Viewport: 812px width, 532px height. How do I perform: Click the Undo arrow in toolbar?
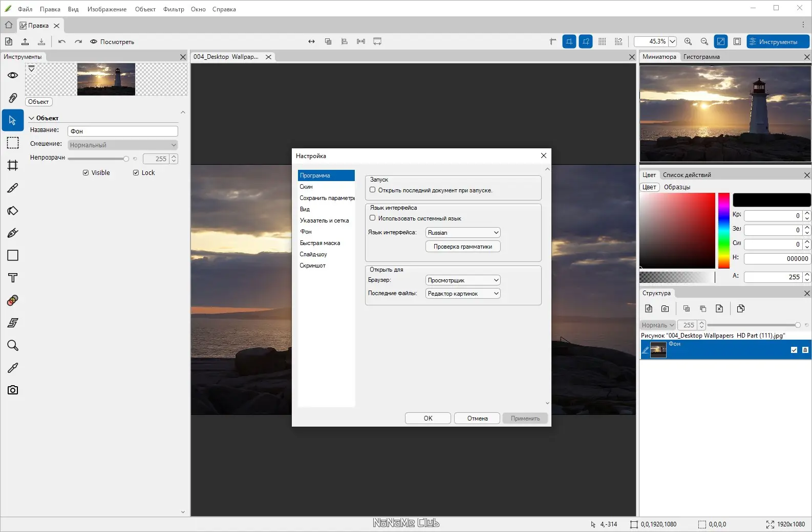[62, 42]
